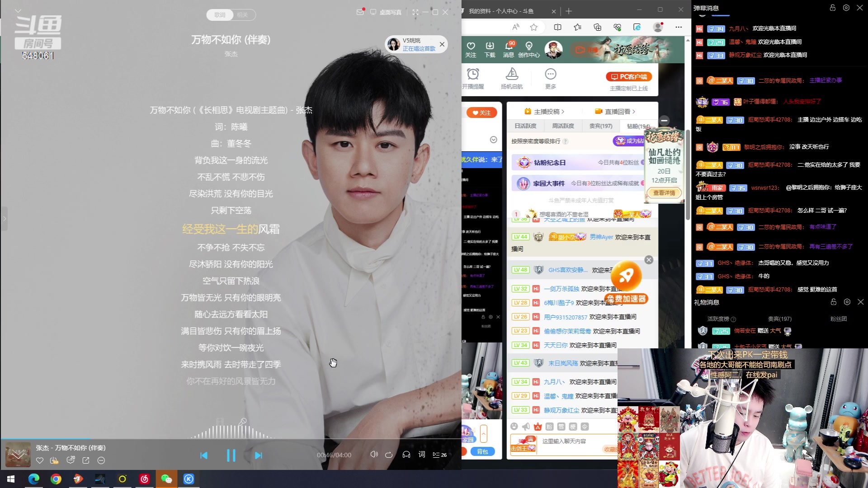Open Douyu 下载 download menu

point(490,49)
